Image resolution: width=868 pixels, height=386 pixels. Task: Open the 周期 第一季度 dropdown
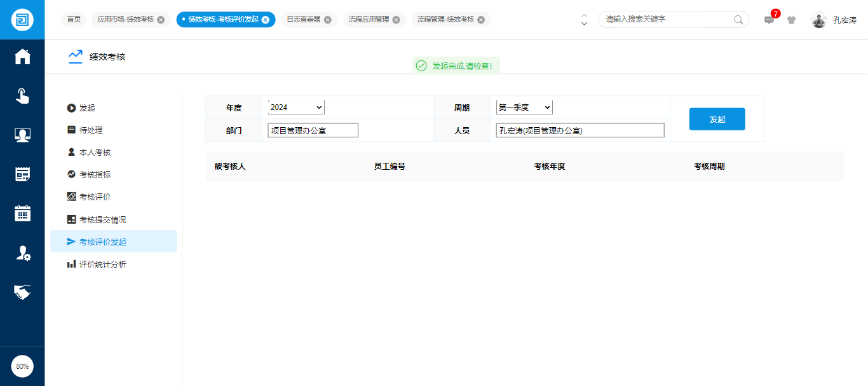point(524,107)
